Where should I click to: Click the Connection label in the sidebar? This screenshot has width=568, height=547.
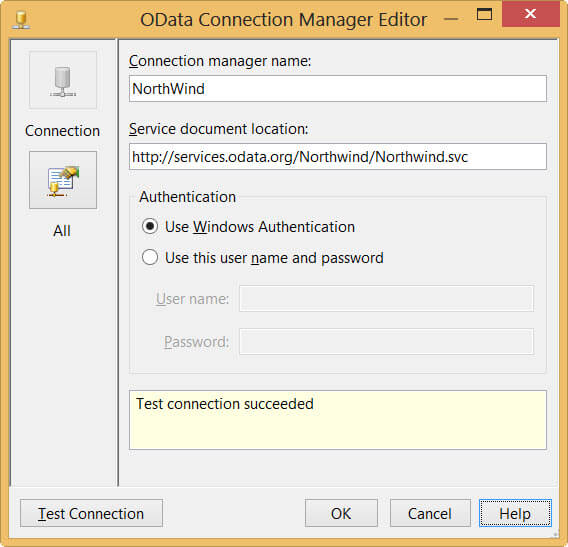click(x=62, y=131)
